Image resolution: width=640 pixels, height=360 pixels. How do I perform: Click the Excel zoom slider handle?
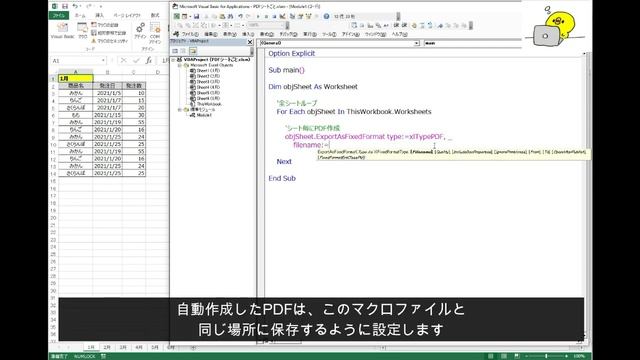coord(546,356)
